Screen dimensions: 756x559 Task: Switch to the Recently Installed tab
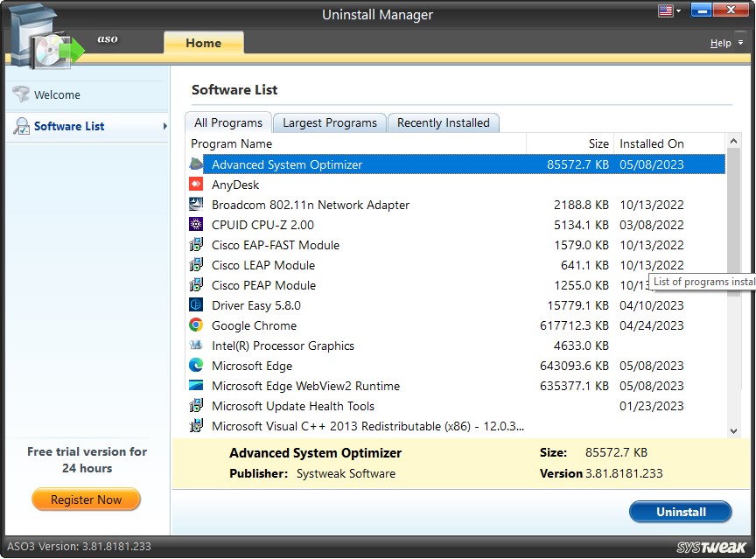pos(444,122)
